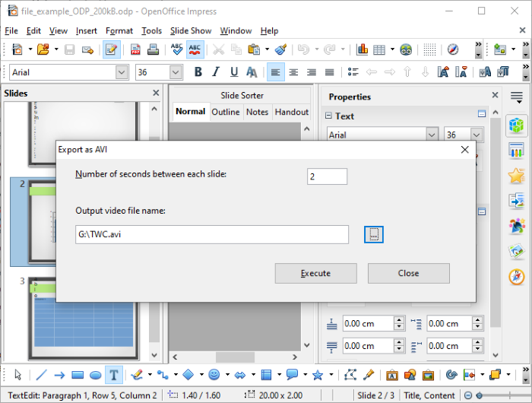The image size is (532, 403).
Task: Click the zoom out minus button
Action: [468, 395]
